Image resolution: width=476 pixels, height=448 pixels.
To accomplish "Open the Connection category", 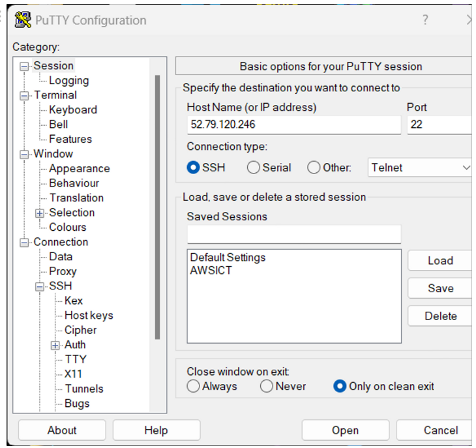I will pos(61,242).
